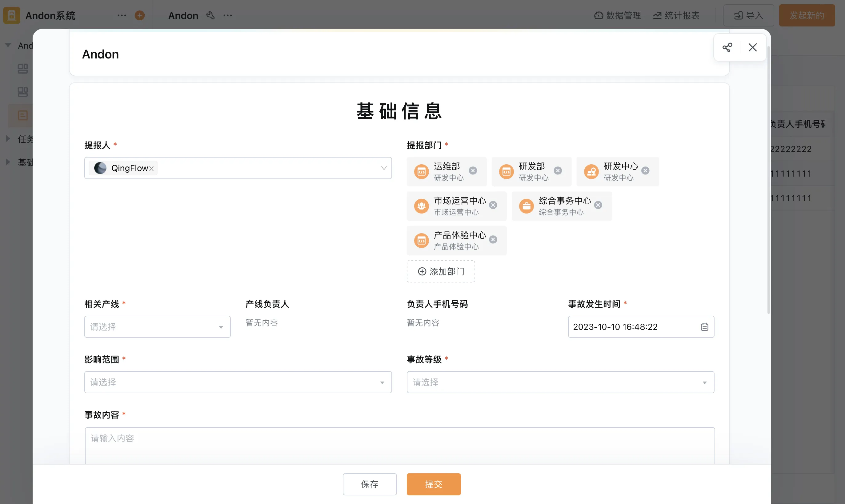Remove the 综合事务中心 department tag
This screenshot has height=504, width=845.
pos(598,205)
